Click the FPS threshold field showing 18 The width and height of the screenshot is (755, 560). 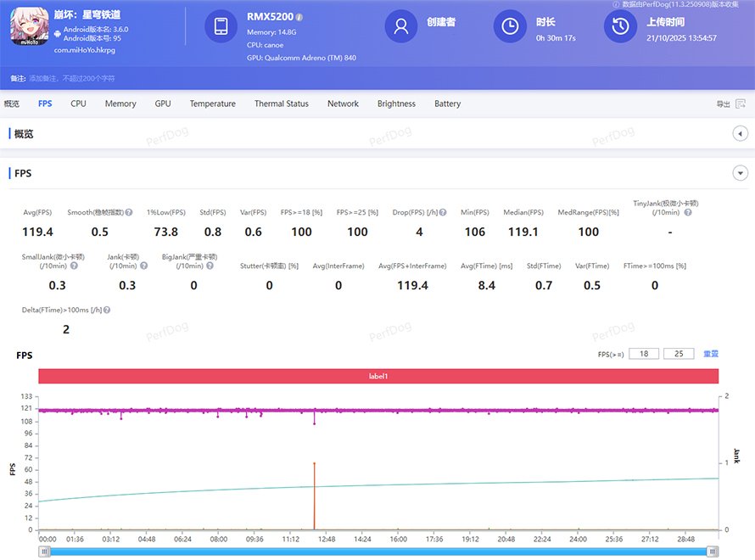pyautogui.click(x=644, y=354)
